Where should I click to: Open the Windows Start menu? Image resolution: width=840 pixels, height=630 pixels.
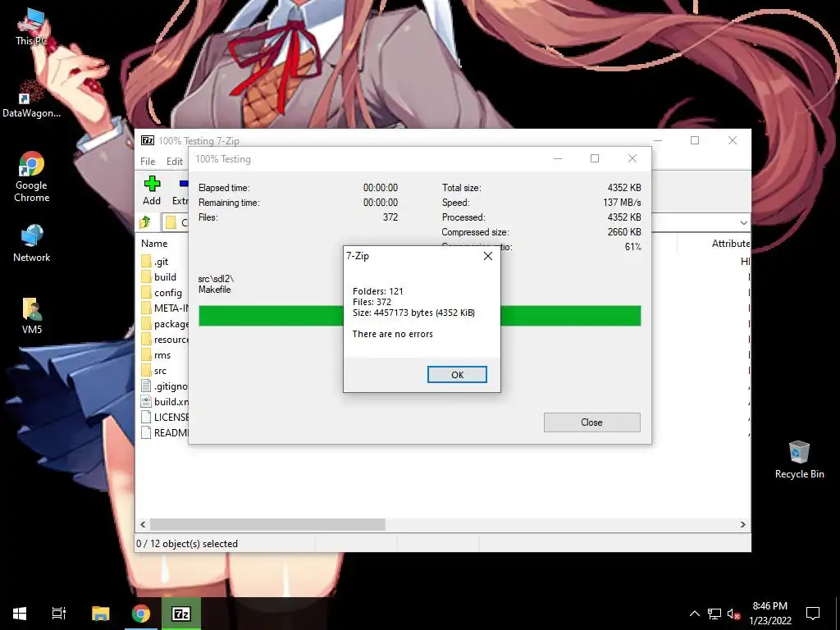pyautogui.click(x=20, y=614)
